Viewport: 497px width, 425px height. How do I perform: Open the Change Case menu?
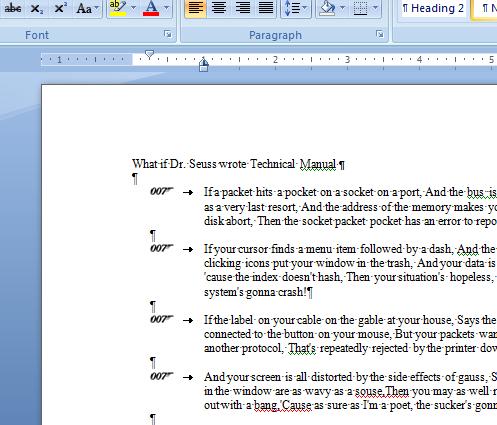coord(87,8)
